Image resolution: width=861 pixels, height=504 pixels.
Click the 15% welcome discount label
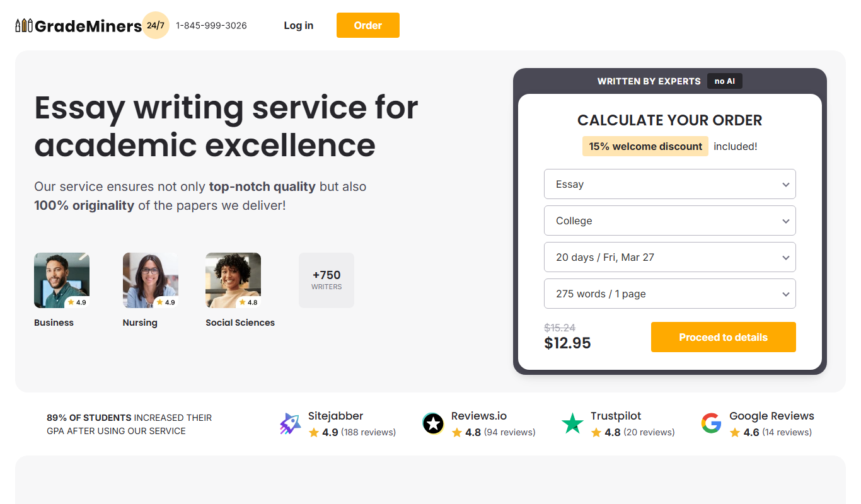click(x=645, y=146)
